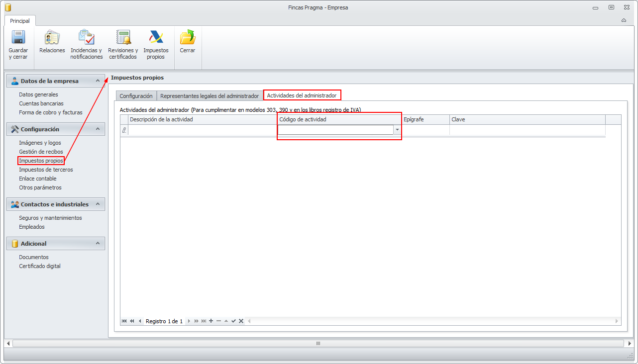Screen dimensions: 638x364
Task: Open Seguros y mantenimientos
Action: point(50,218)
